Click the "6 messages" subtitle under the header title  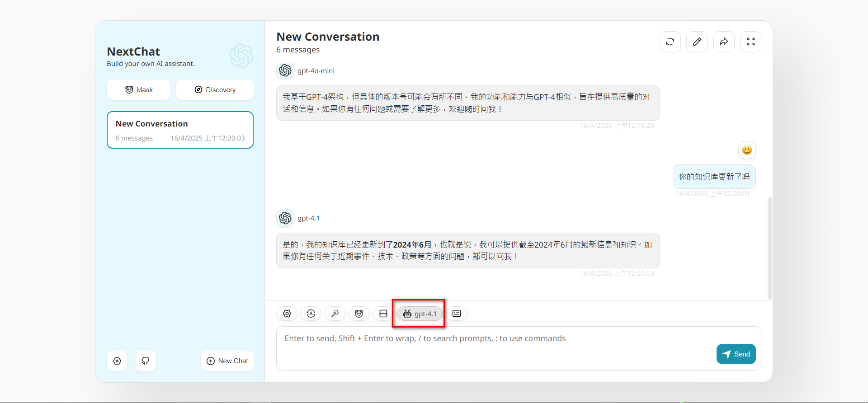point(298,50)
